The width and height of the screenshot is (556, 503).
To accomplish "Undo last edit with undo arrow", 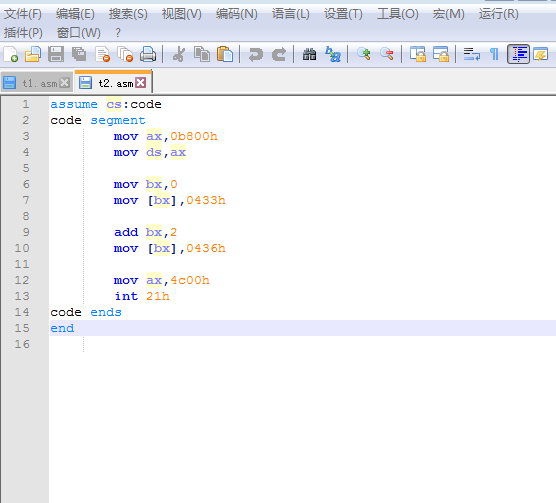I will 256,55.
